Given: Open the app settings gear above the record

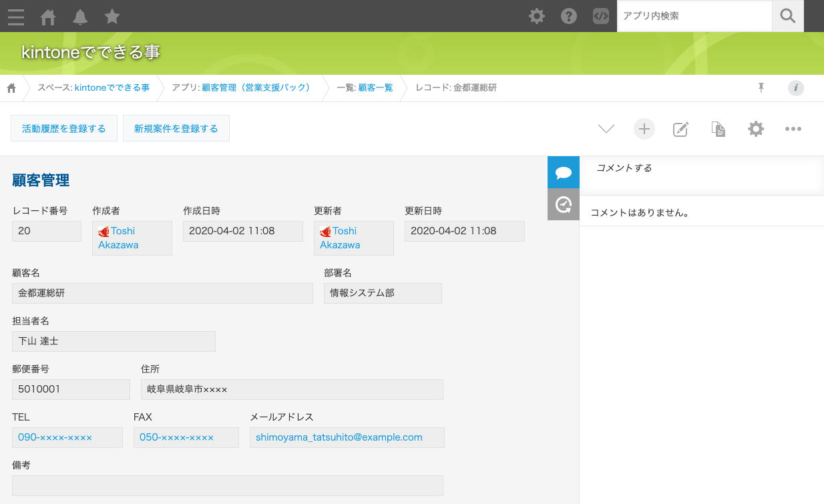Looking at the screenshot, I should [x=755, y=129].
